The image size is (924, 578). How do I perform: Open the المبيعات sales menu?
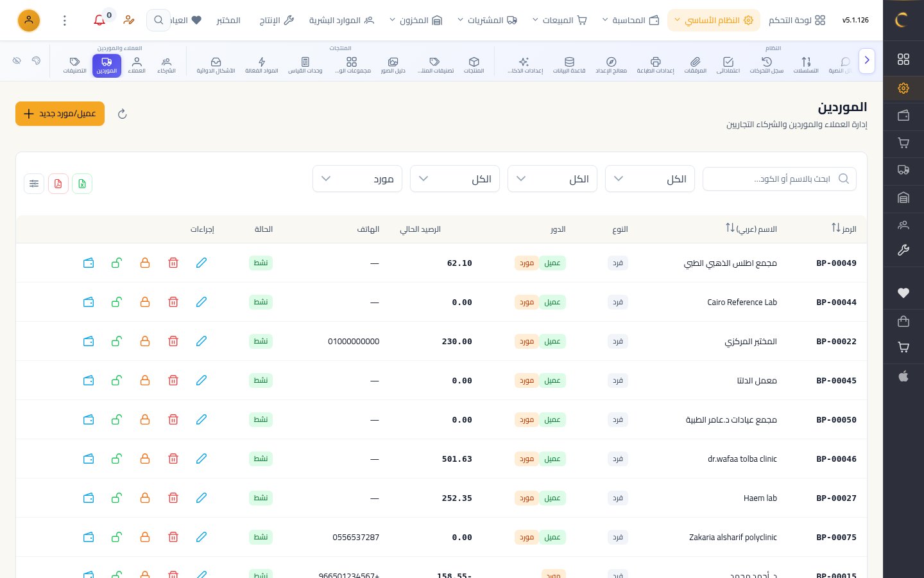[560, 21]
